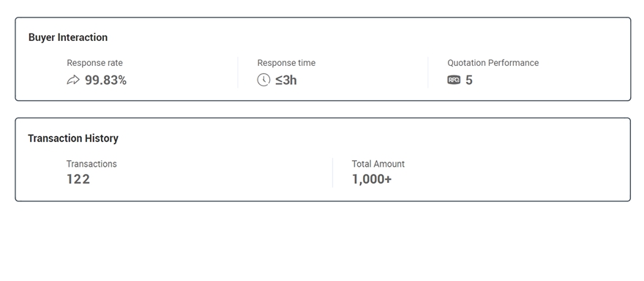
Task: Click the Transaction History heading
Action: coord(73,138)
